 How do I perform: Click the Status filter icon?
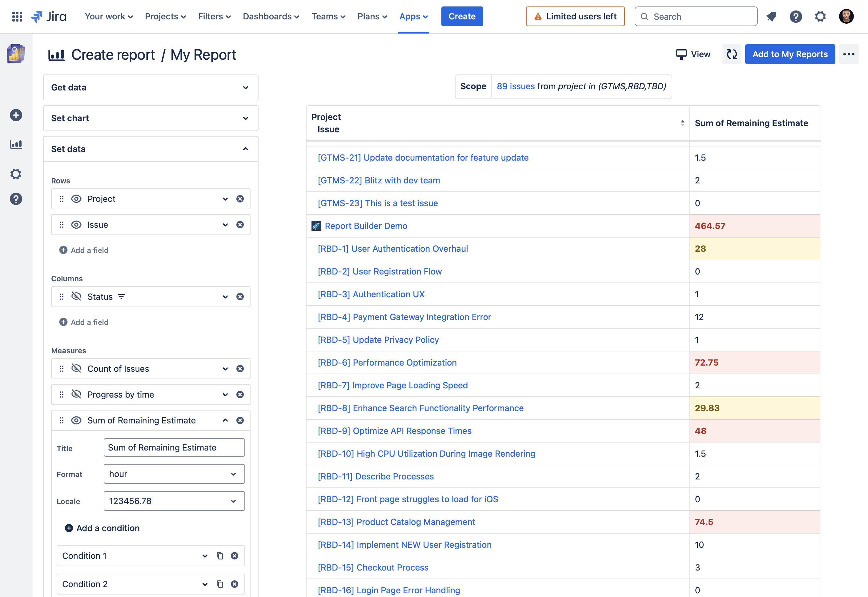click(x=121, y=297)
